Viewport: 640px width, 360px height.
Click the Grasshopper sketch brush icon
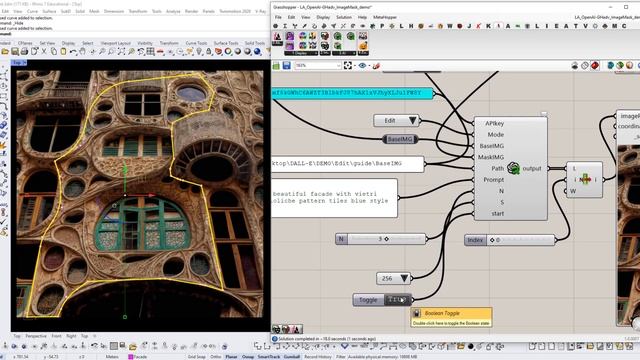[376, 66]
